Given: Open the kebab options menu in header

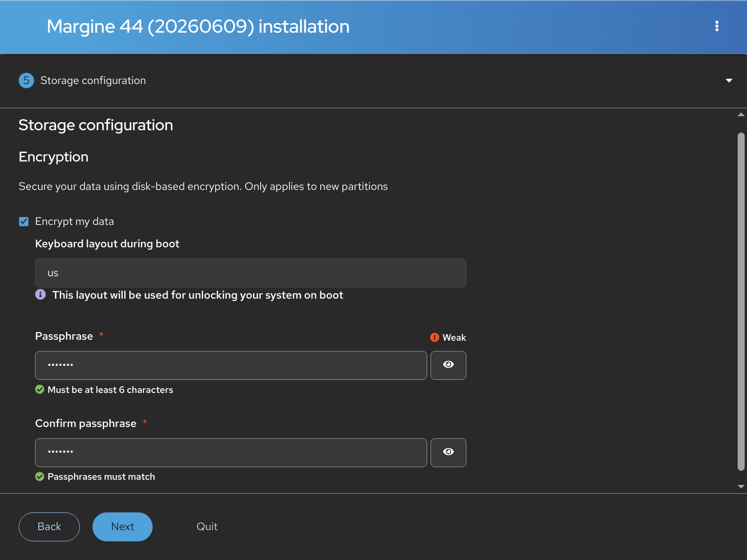Looking at the screenshot, I should coord(717,26).
